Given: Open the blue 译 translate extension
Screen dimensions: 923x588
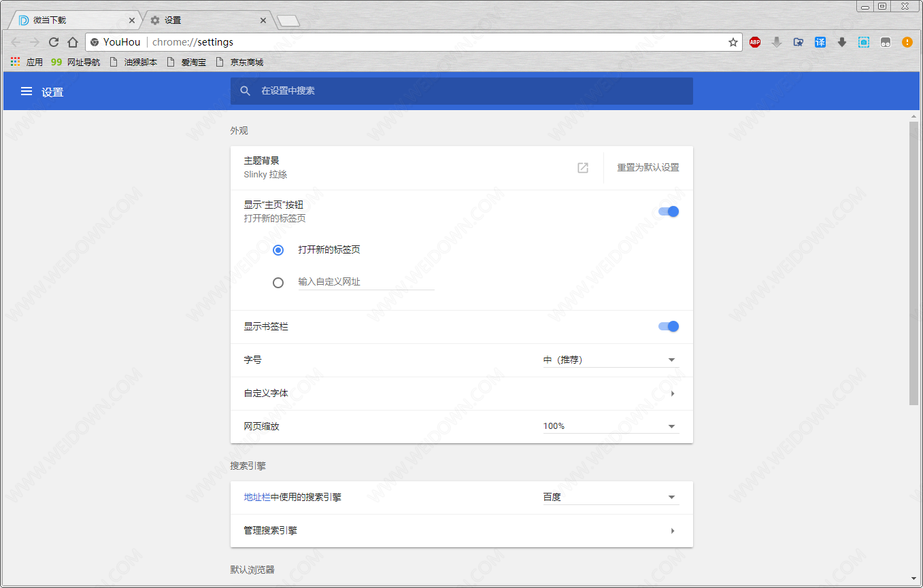Looking at the screenshot, I should (x=820, y=42).
